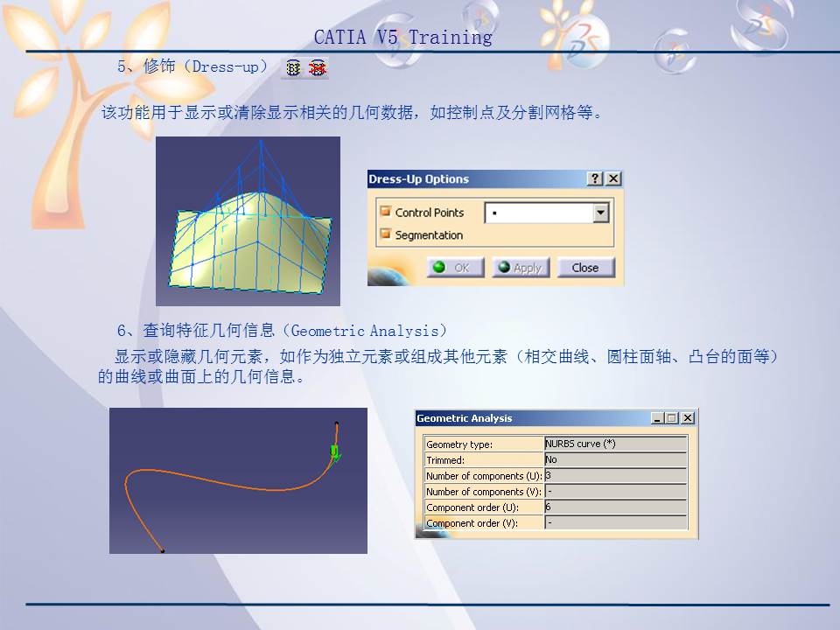Expand the Control Points style selector arrow

click(x=600, y=213)
